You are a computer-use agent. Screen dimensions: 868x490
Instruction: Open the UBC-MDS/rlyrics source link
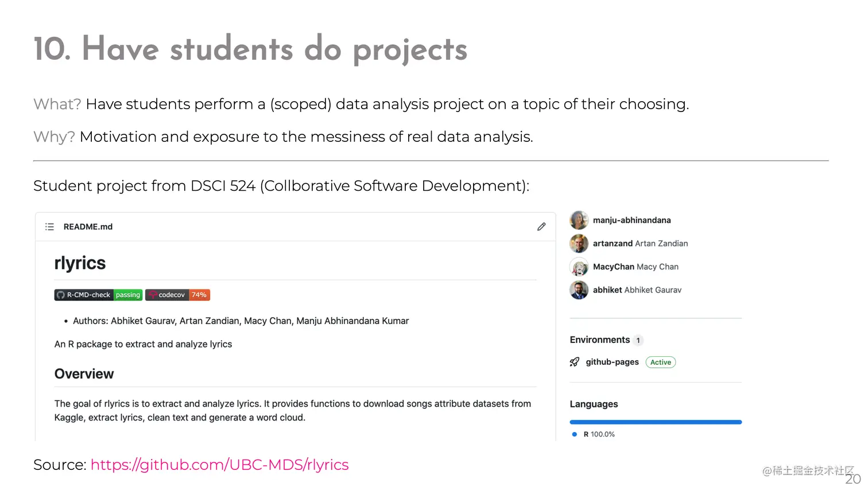pyautogui.click(x=219, y=465)
